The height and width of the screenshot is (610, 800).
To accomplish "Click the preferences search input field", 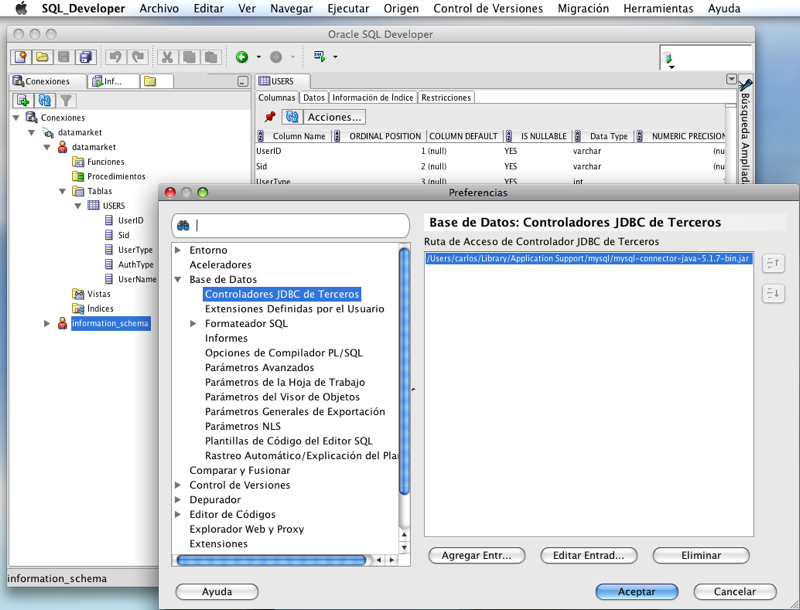I will (x=291, y=225).
